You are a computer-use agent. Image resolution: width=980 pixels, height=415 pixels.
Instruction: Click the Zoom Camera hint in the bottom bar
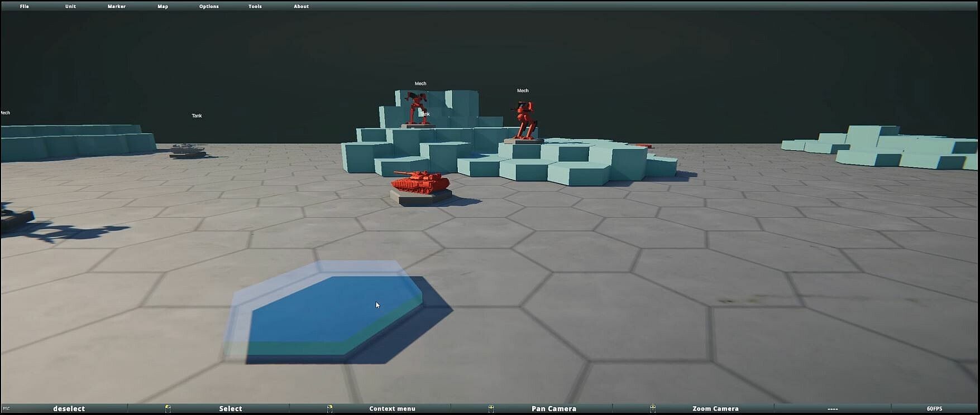[716, 409]
